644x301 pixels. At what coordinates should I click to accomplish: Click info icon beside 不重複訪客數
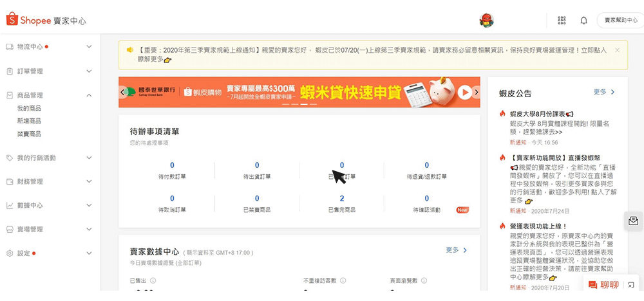343,280
